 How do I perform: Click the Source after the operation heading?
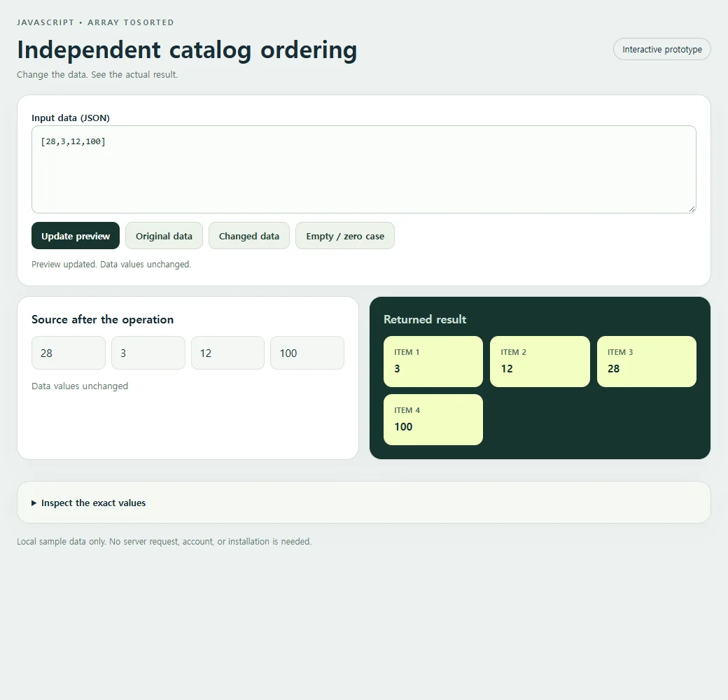tap(103, 319)
